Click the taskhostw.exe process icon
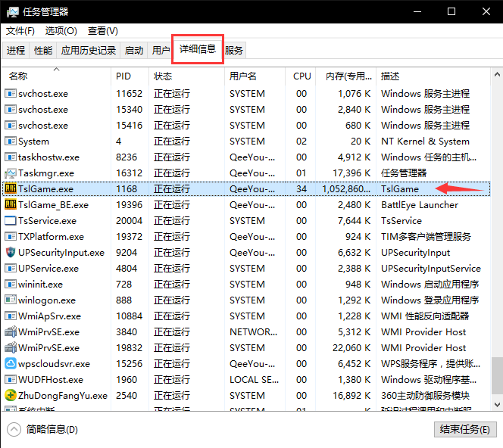Viewport: 503px width, 448px height. [x=11, y=157]
